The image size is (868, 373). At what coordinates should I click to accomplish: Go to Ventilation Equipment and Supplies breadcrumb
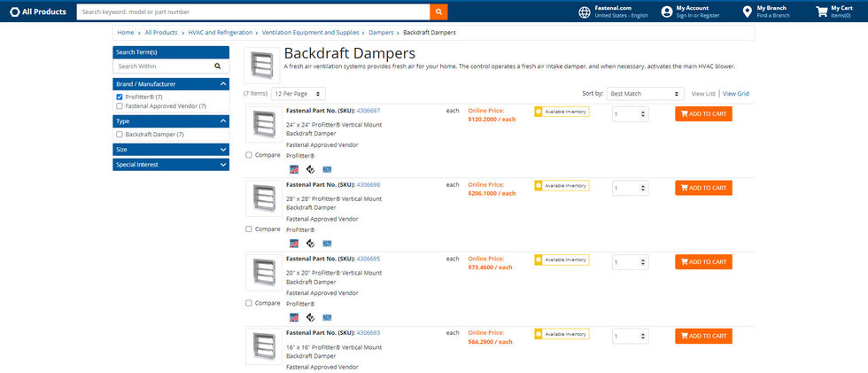[x=311, y=33]
